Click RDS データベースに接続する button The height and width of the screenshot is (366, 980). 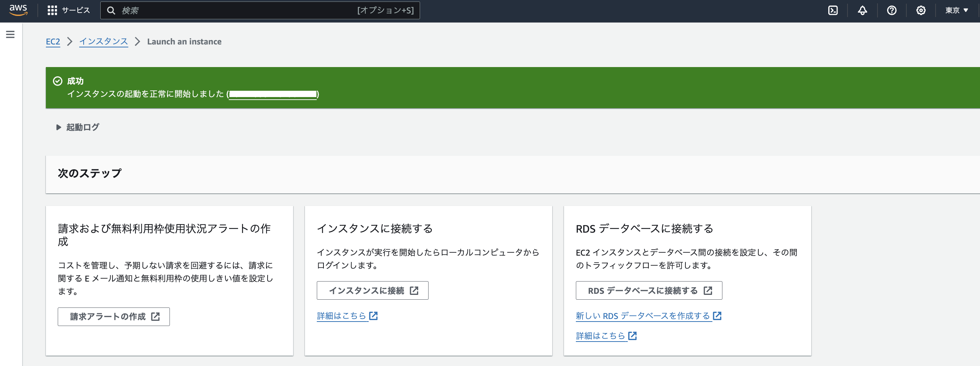(x=649, y=290)
